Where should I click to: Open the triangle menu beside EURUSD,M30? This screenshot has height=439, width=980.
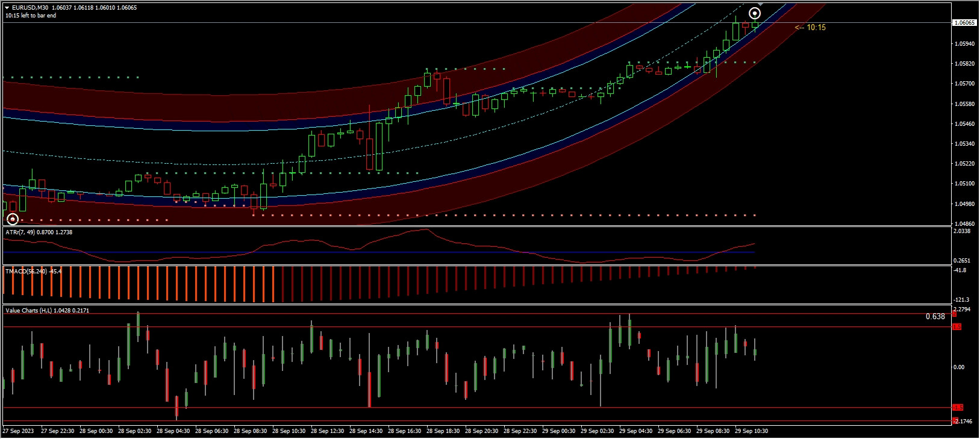pos(7,8)
